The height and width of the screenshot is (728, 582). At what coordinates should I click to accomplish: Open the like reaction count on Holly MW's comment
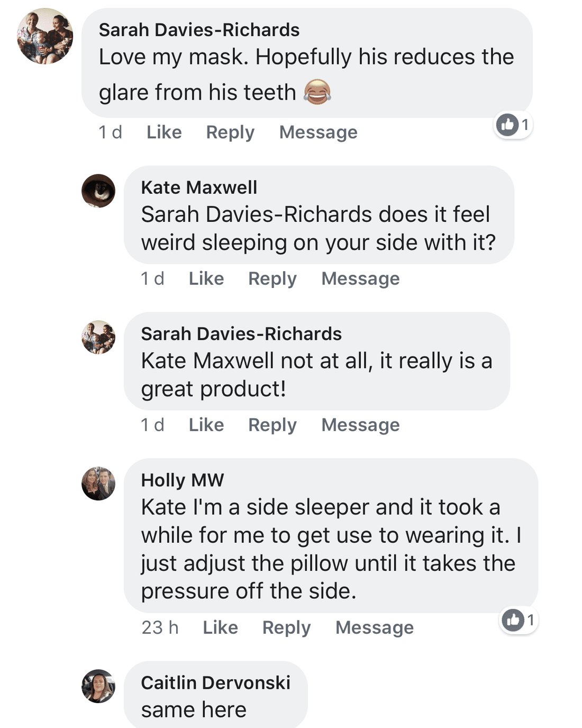[519, 620]
